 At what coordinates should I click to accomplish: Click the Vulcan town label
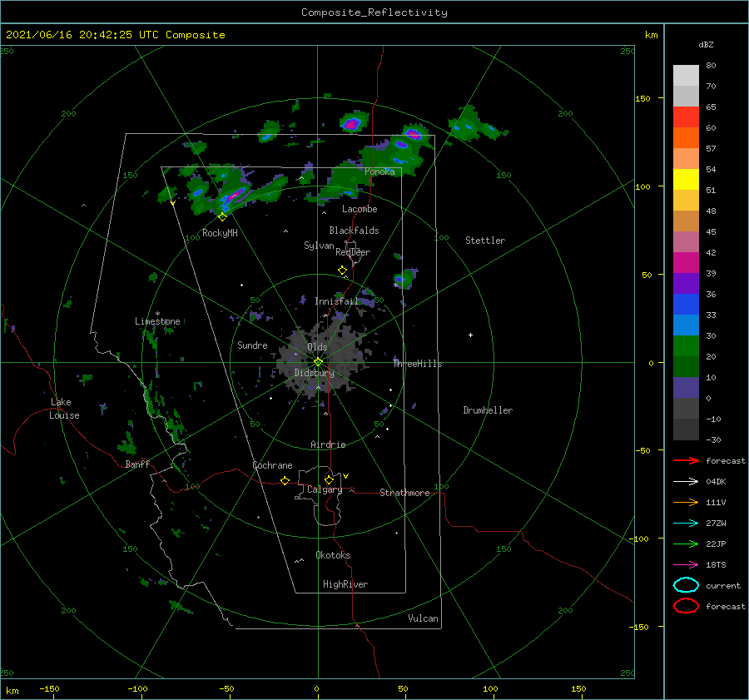coord(424,618)
